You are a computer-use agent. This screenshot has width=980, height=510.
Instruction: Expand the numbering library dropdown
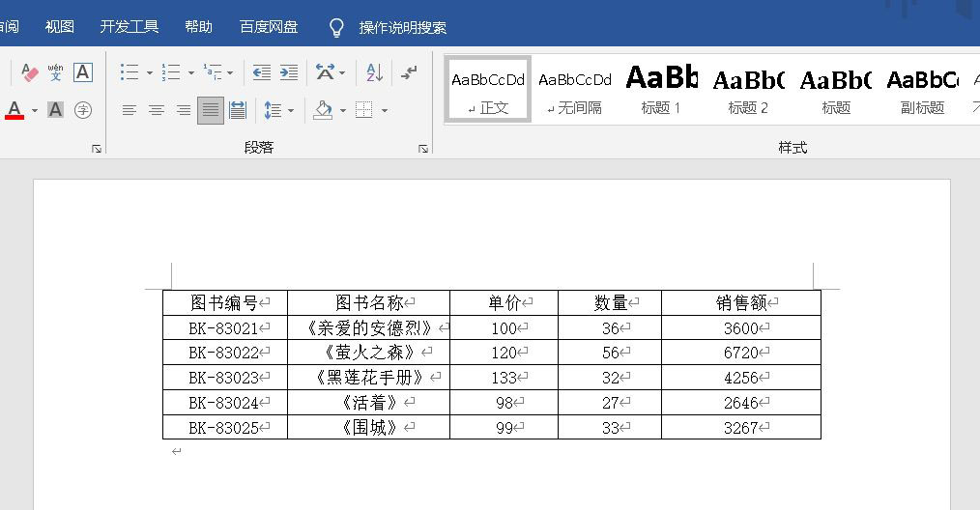[x=190, y=73]
